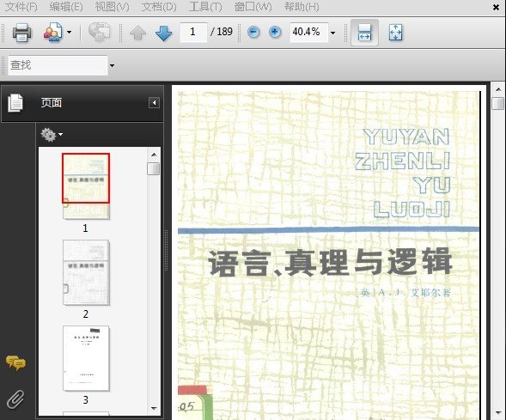The width and height of the screenshot is (506, 420).
Task: Click the page number field
Action: tap(193, 32)
